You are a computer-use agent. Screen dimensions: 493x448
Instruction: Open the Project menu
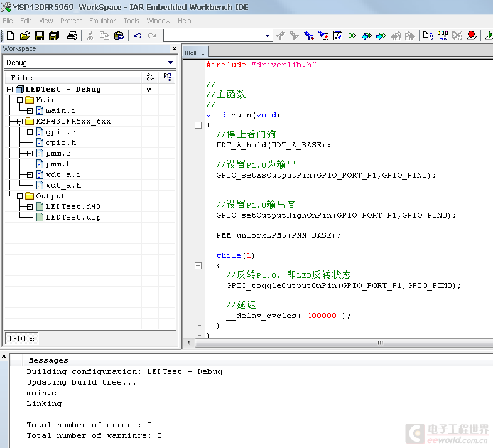(71, 21)
